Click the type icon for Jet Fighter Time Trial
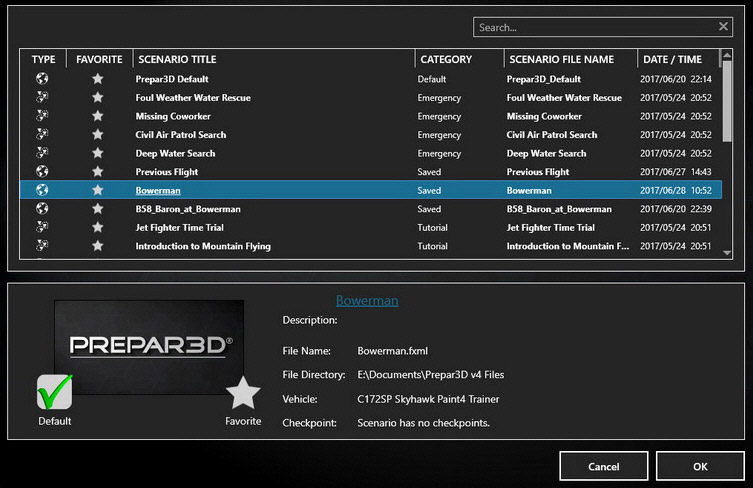The image size is (753, 488). (x=42, y=228)
